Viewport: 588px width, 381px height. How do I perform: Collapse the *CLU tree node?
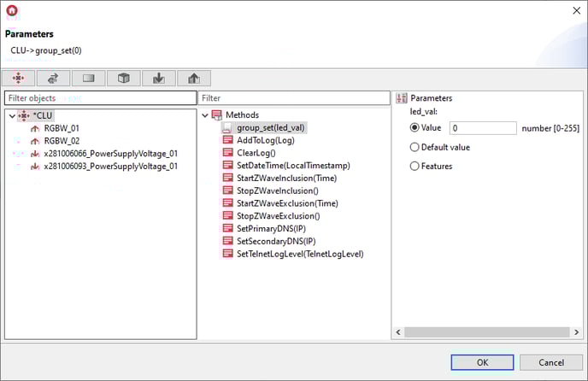point(11,114)
